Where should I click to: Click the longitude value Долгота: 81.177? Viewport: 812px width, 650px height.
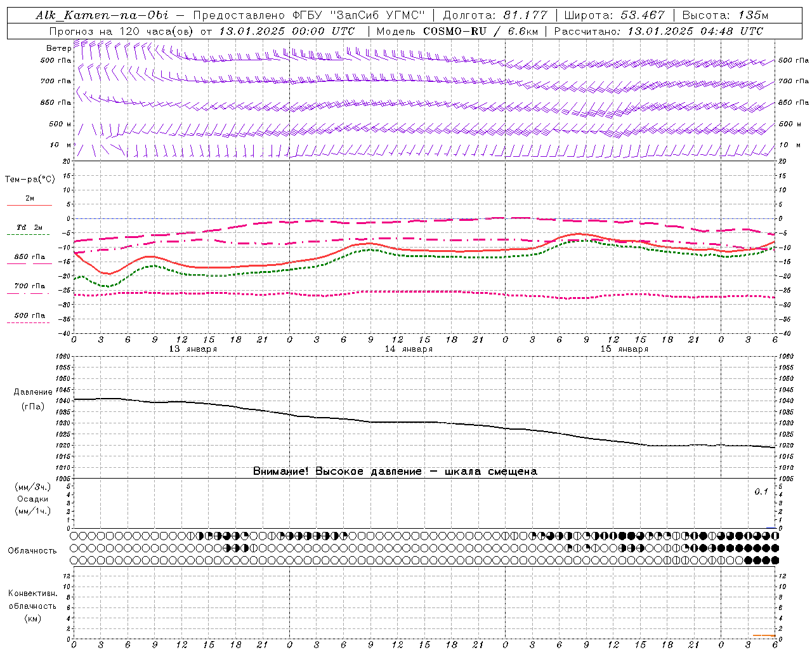(495, 15)
